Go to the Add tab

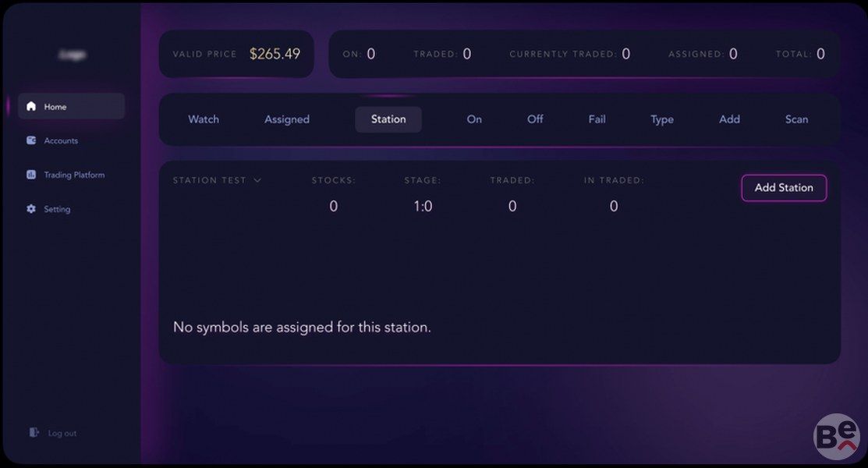[x=729, y=119]
